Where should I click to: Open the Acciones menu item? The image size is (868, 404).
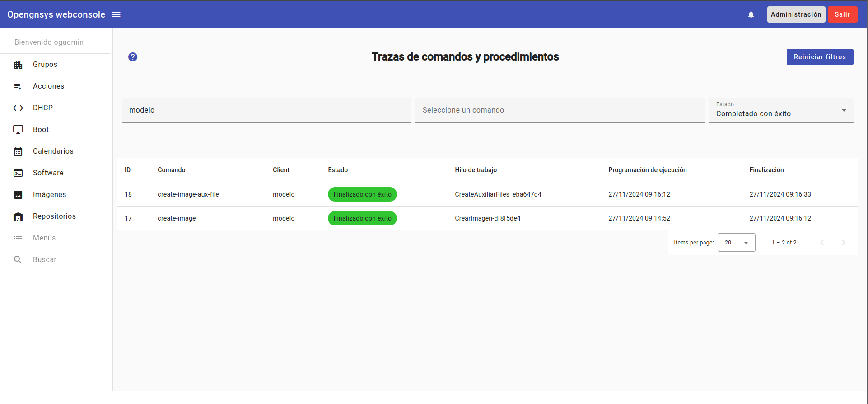[x=48, y=86]
